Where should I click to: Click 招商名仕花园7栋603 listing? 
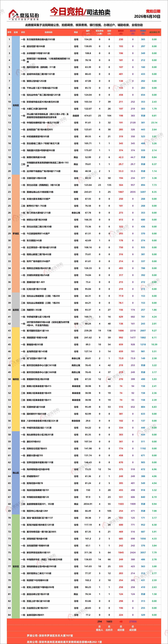37,448
